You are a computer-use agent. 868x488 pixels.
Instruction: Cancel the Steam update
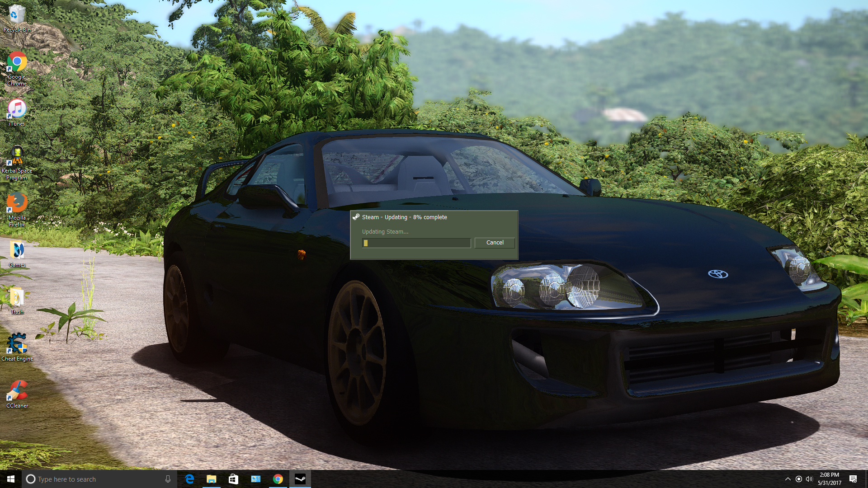[495, 243]
